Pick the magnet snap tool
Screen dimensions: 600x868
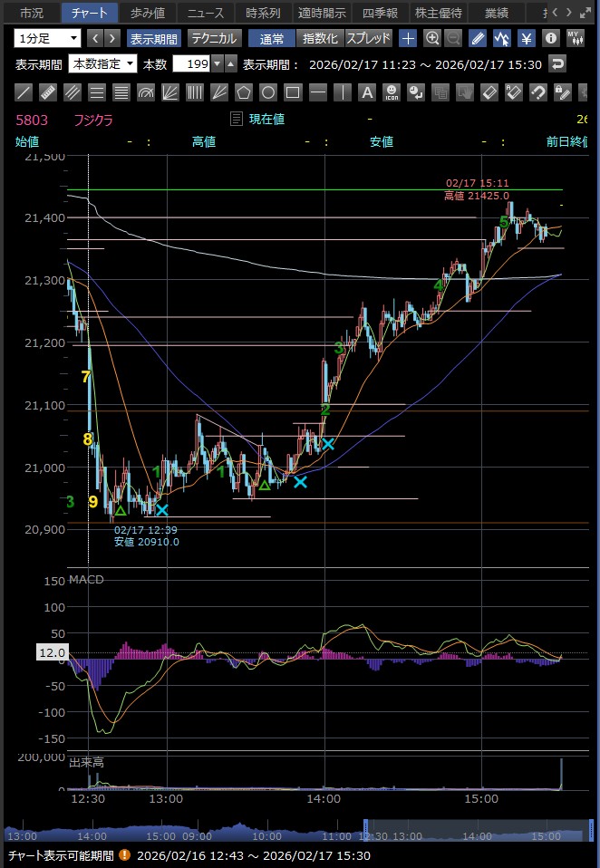pyautogui.click(x=537, y=92)
